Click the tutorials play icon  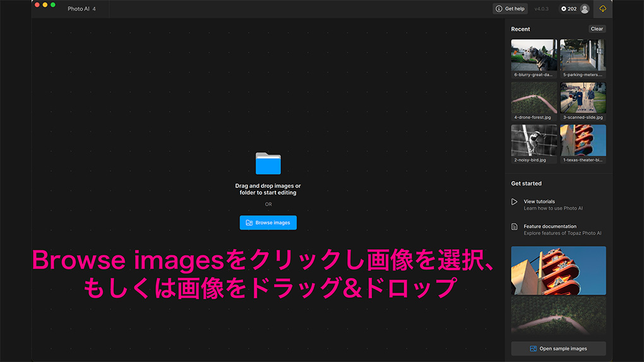pyautogui.click(x=514, y=202)
